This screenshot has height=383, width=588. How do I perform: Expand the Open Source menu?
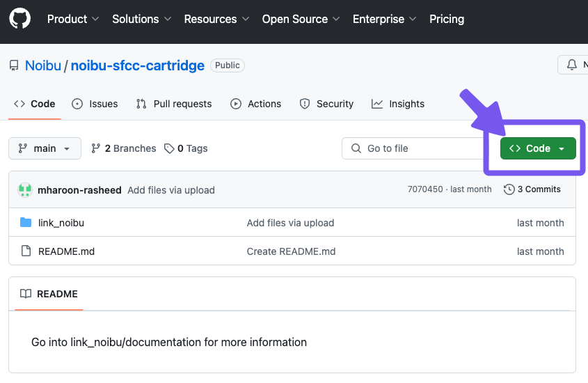coord(301,19)
